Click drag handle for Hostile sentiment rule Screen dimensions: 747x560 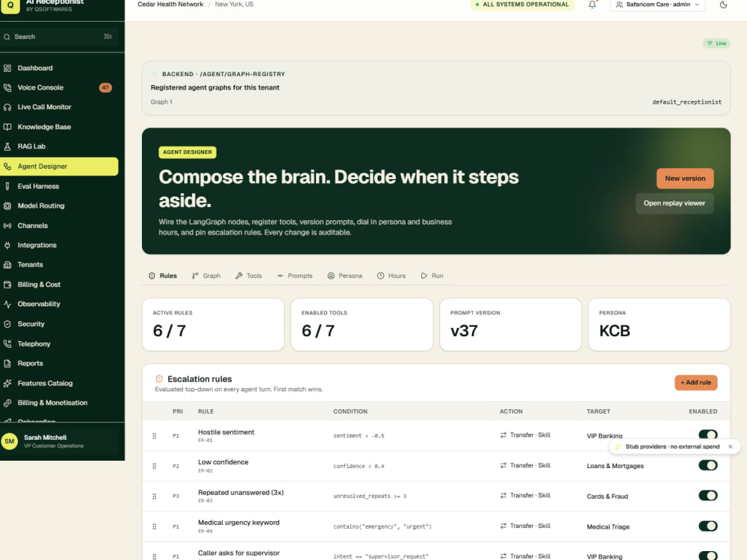coord(155,436)
